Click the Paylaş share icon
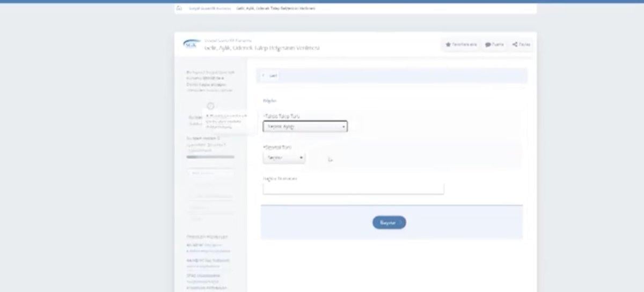This screenshot has height=292, width=644. [x=515, y=44]
